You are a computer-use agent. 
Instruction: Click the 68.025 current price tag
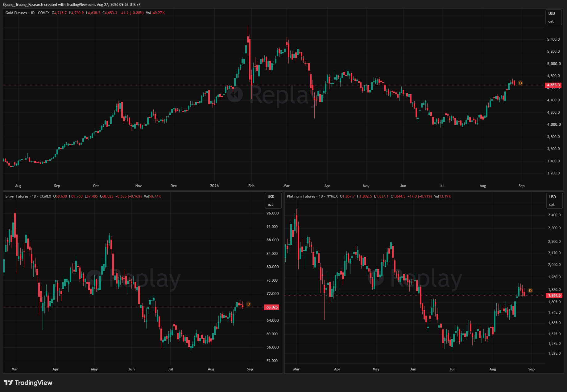272,307
